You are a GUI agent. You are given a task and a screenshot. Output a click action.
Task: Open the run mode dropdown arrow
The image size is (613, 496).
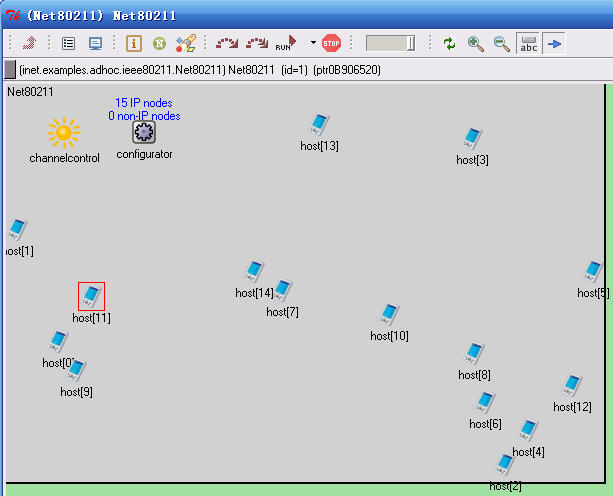(x=313, y=43)
